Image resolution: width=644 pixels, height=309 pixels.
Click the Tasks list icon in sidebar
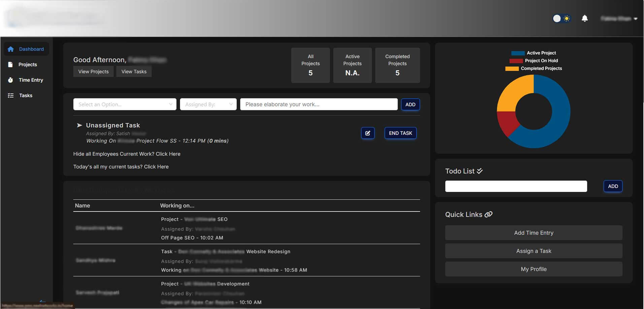coord(11,96)
